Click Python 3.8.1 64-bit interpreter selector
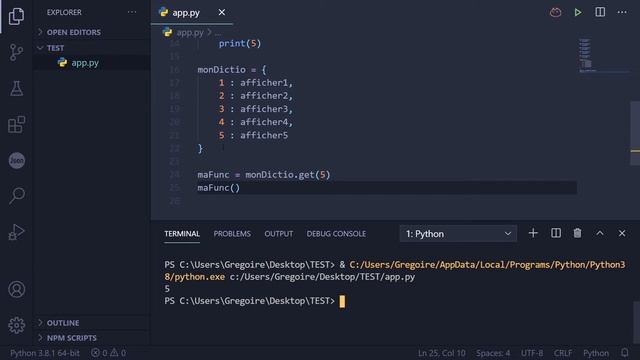The width and height of the screenshot is (640, 360). pyautogui.click(x=45, y=353)
